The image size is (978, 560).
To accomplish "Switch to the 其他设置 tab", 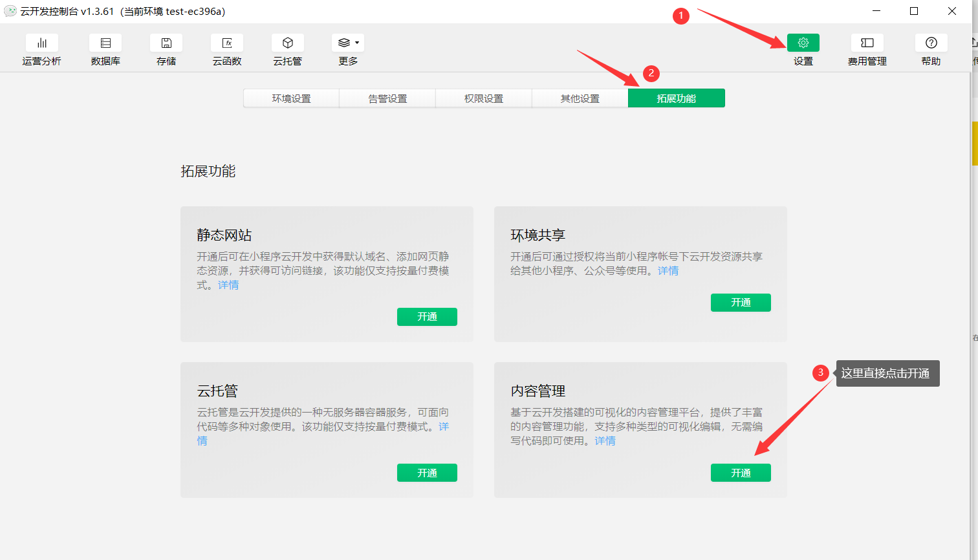I will point(580,98).
